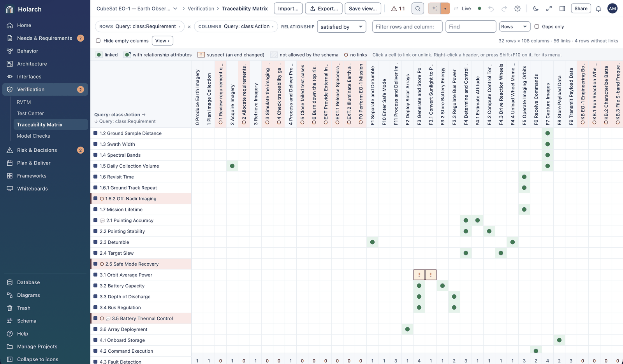Redo the last undone action
The height and width of the screenshot is (364, 623).
click(x=504, y=9)
